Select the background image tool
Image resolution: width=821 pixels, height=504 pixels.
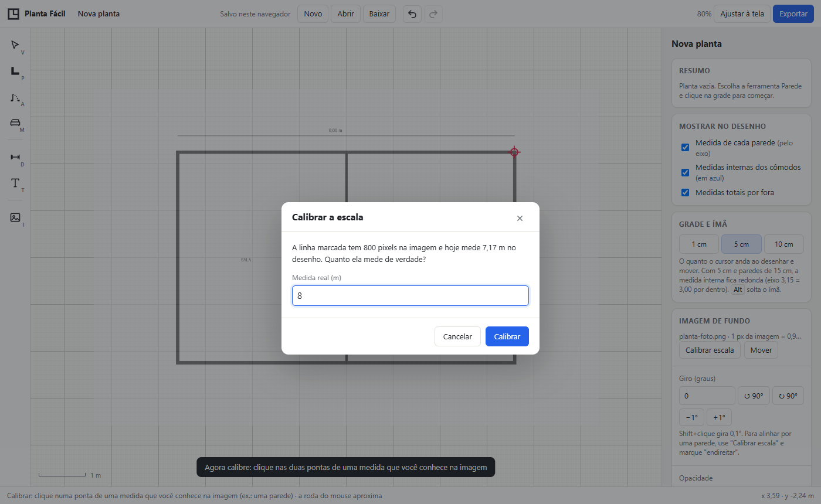tap(15, 217)
